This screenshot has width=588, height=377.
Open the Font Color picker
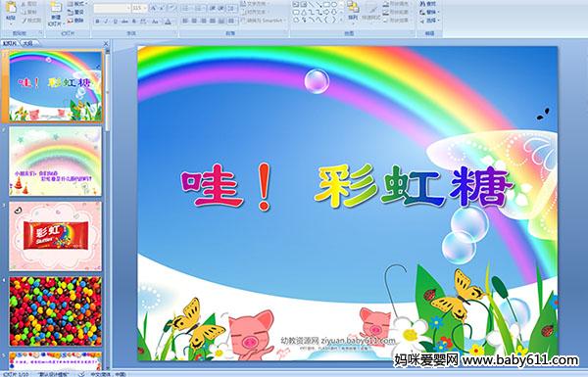(169, 22)
